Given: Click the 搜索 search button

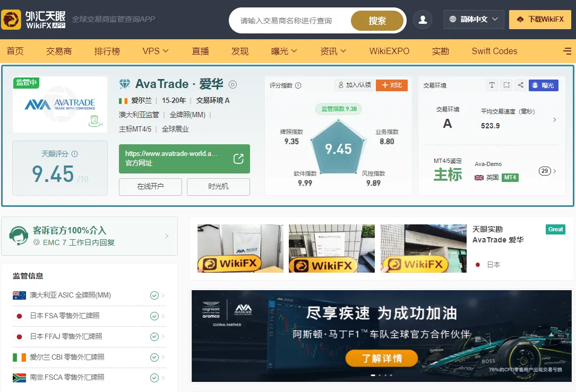Looking at the screenshot, I should click(377, 21).
